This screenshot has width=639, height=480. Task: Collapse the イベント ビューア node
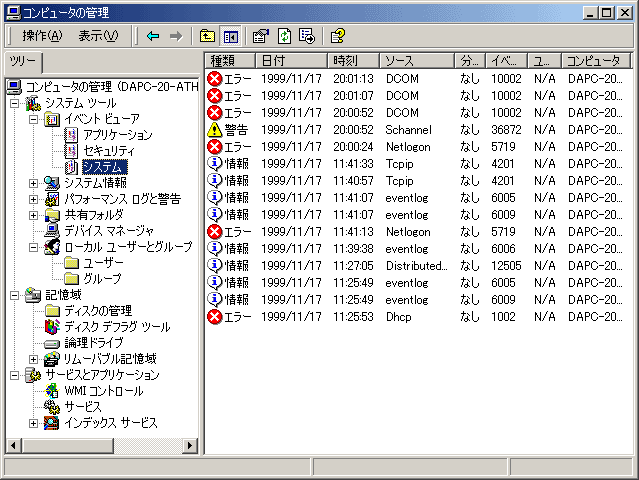click(33, 119)
